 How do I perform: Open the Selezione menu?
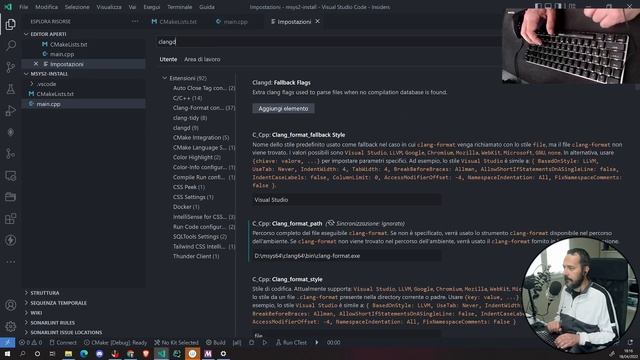click(77, 7)
